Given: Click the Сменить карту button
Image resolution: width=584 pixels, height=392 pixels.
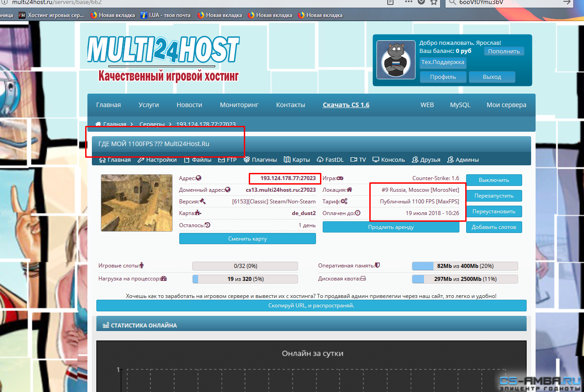Looking at the screenshot, I should click(247, 239).
